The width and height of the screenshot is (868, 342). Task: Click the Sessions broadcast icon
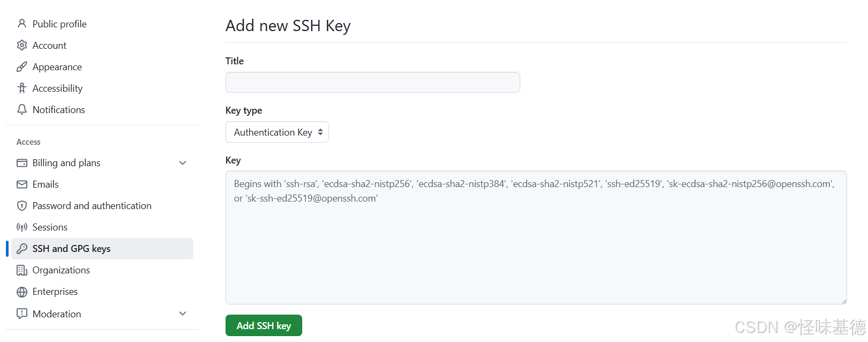[x=21, y=227]
